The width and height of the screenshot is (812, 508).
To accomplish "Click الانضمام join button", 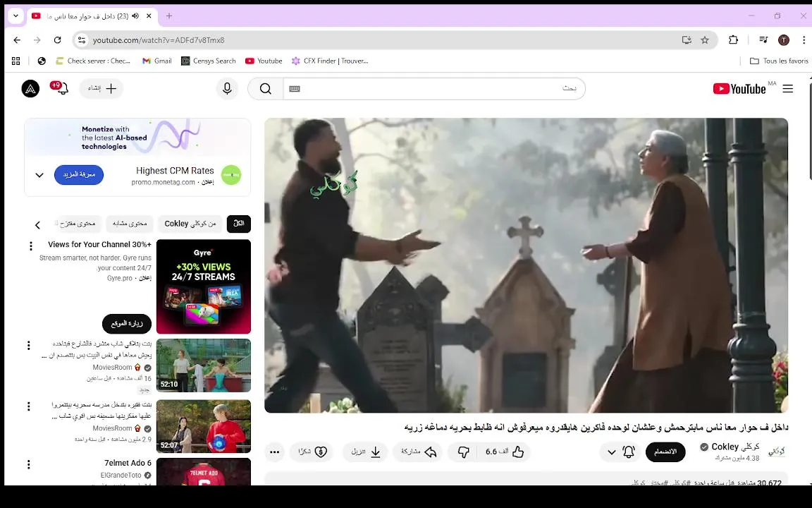I will coord(665,452).
